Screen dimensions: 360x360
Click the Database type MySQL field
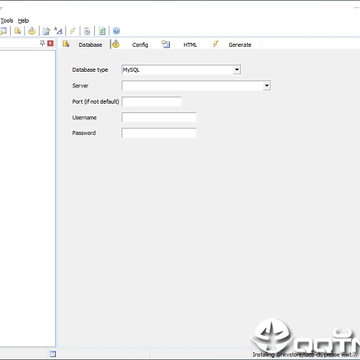coord(181,70)
